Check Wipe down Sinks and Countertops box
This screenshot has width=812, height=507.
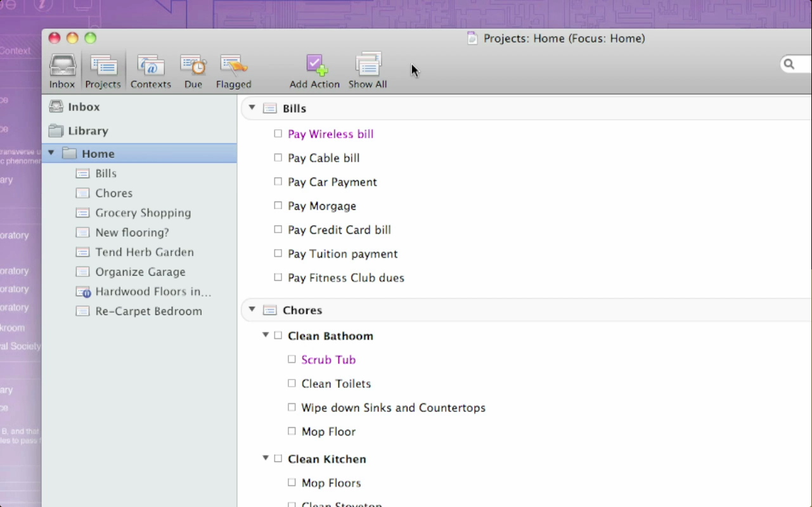292,407
